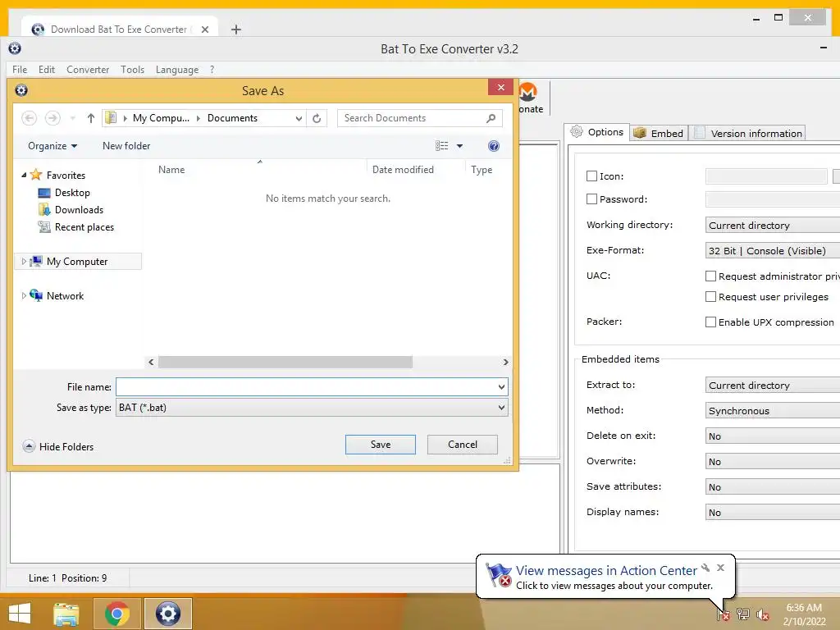Image resolution: width=840 pixels, height=630 pixels.
Task: Click the network tray icon
Action: pyautogui.click(x=743, y=614)
